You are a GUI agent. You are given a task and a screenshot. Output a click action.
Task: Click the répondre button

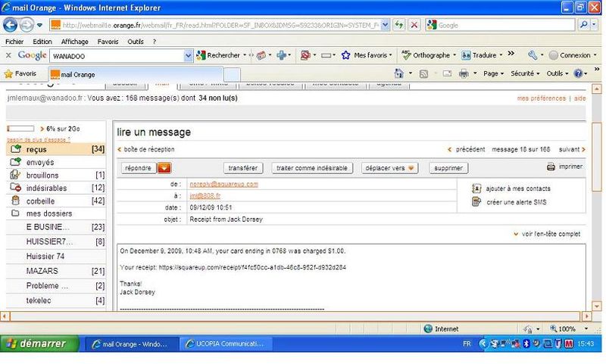click(x=139, y=168)
